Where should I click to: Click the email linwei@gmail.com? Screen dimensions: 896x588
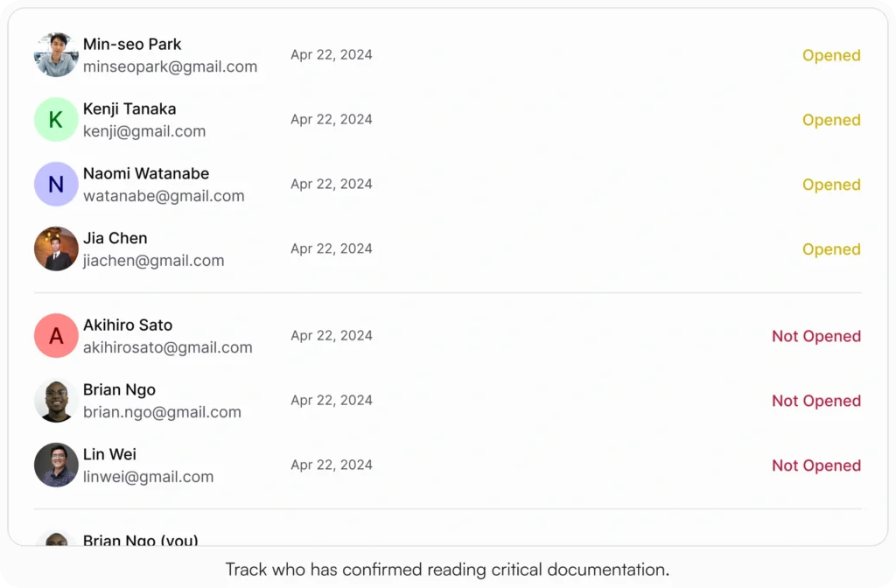149,477
